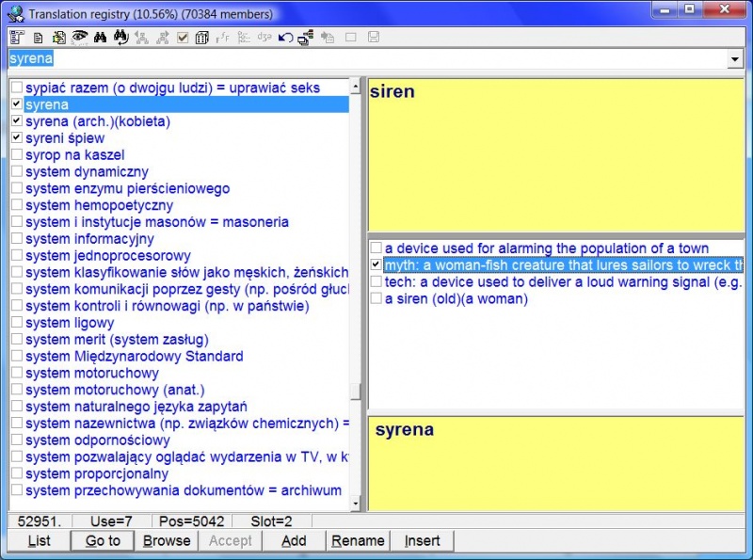
Task: Click the dʒə phonetic icon
Action: [264, 37]
